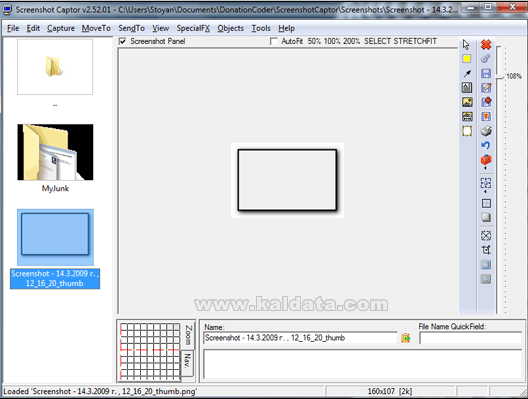Save the screenshot with floppy disk icon

click(x=486, y=73)
